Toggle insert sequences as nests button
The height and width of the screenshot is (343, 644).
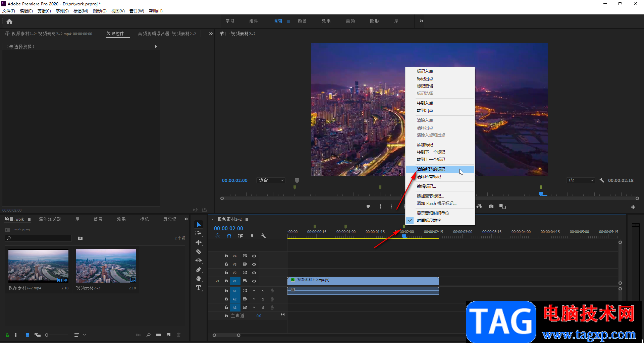[218, 236]
